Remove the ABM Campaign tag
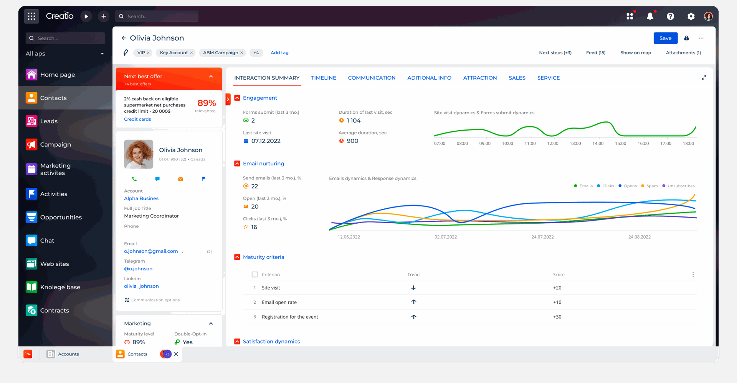 coord(242,53)
